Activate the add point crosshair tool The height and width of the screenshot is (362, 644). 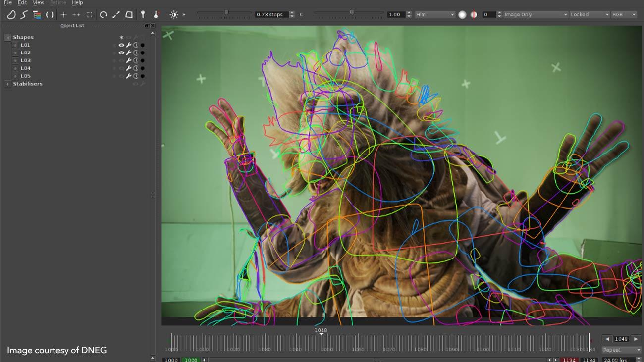pos(63,14)
